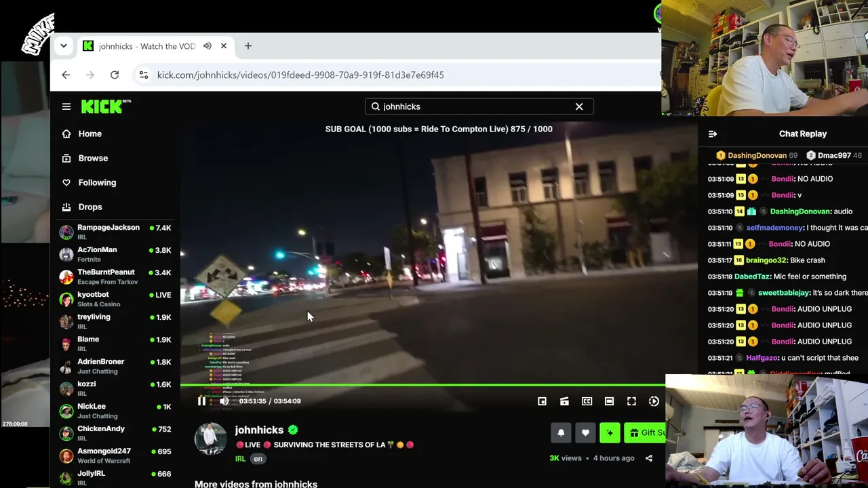
Task: Open Browse in the sidebar
Action: coord(93,158)
